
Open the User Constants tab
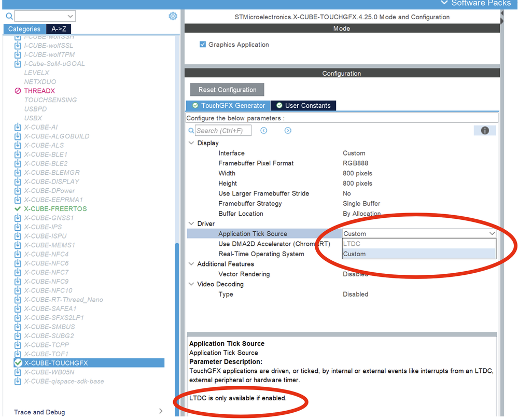303,105
